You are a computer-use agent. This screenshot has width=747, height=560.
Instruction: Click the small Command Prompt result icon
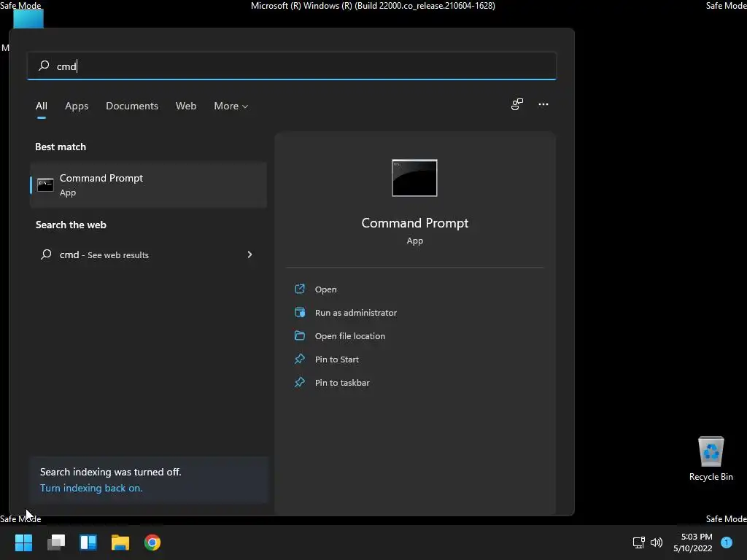(45, 184)
